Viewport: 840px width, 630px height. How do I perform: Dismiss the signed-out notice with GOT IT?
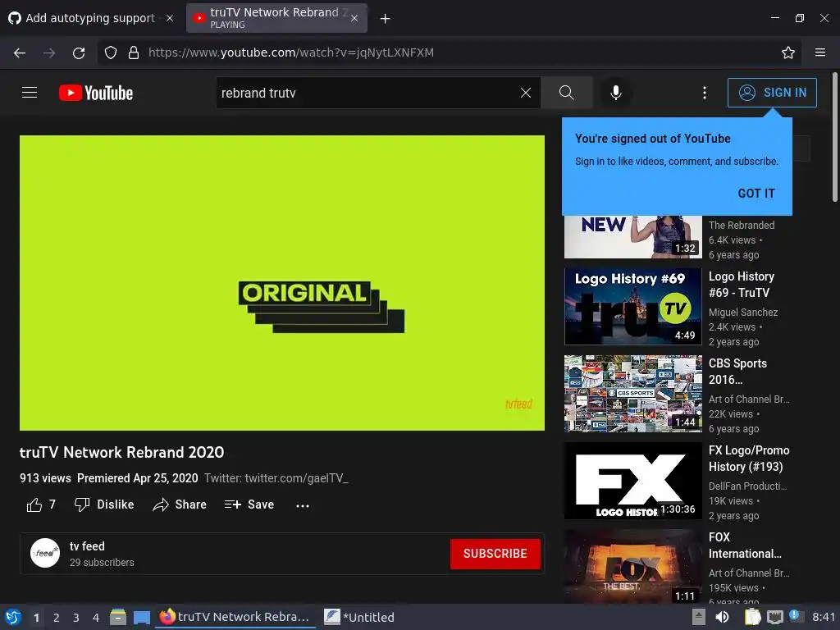point(756,194)
